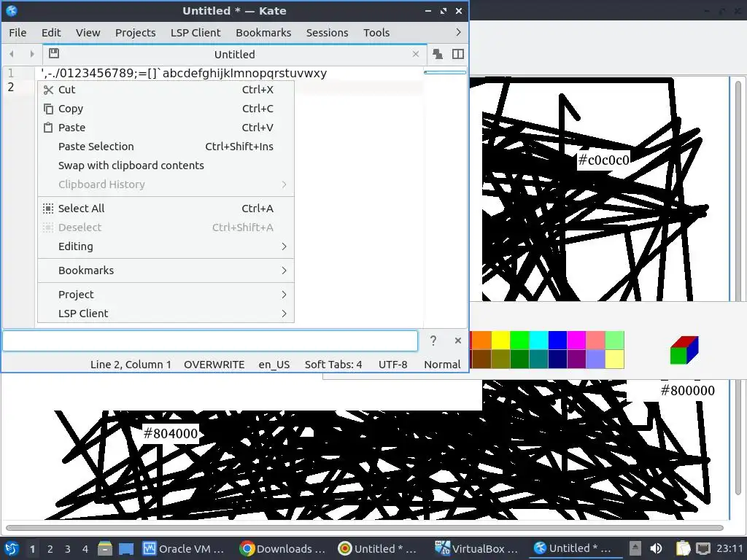Click the Kate command line input field
The width and height of the screenshot is (747, 560).
[x=210, y=341]
